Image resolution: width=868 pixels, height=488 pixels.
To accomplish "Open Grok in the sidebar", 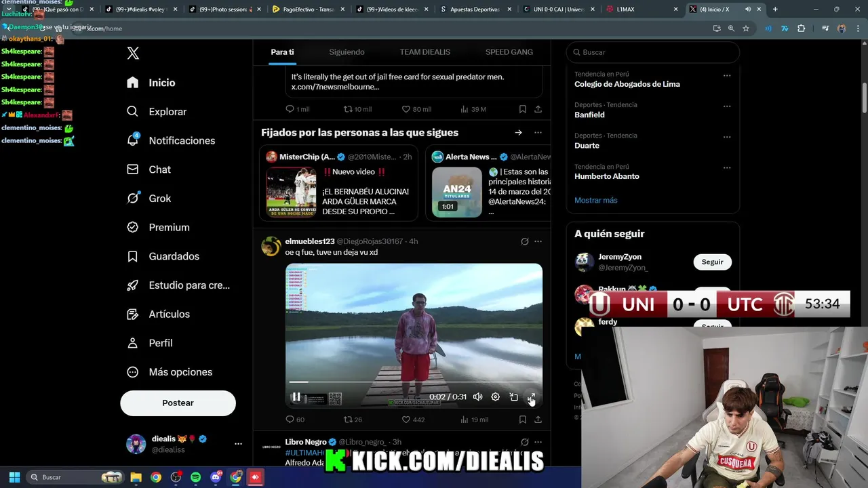I will tap(149, 199).
